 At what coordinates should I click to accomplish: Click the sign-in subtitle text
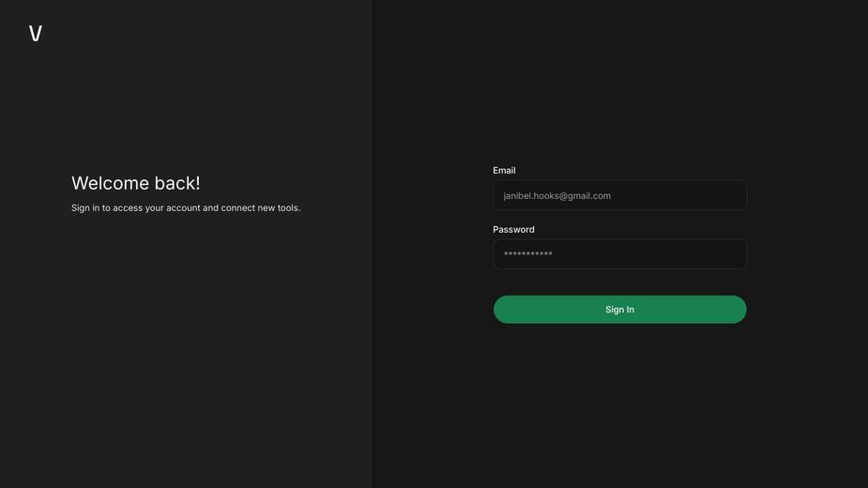[x=186, y=208]
